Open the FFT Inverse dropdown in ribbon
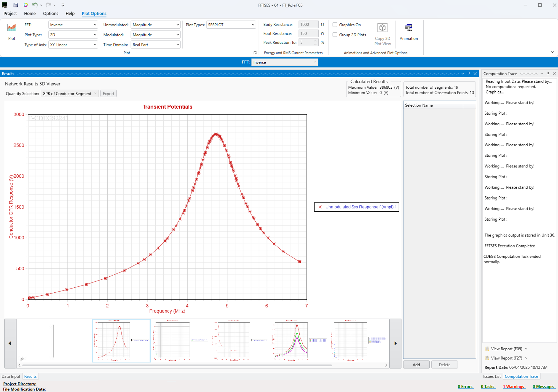558x392 pixels. click(73, 25)
